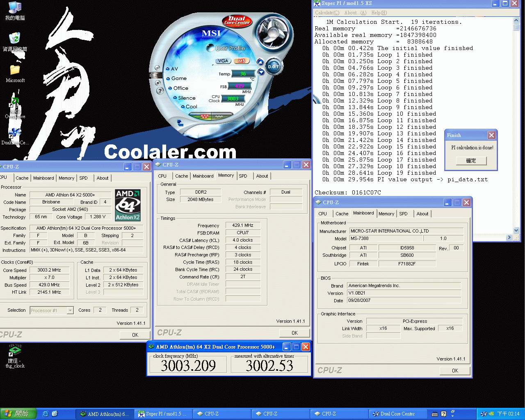Image resolution: width=525 pixels, height=420 pixels.
Task: Switch Dual Core Center to MB view
Action: [242, 61]
